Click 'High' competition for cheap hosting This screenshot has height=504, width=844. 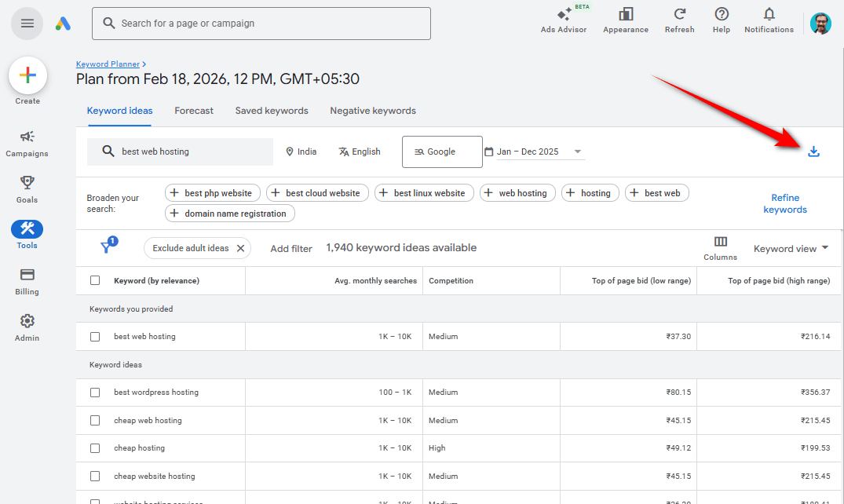(x=437, y=448)
